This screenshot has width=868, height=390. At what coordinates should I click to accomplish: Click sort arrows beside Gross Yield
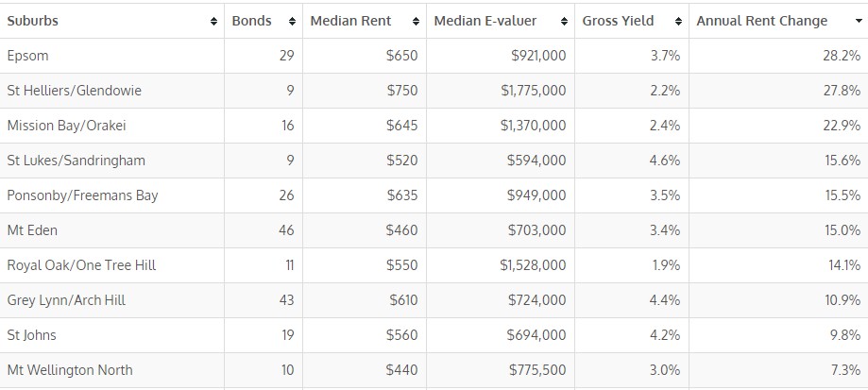pyautogui.click(x=677, y=21)
